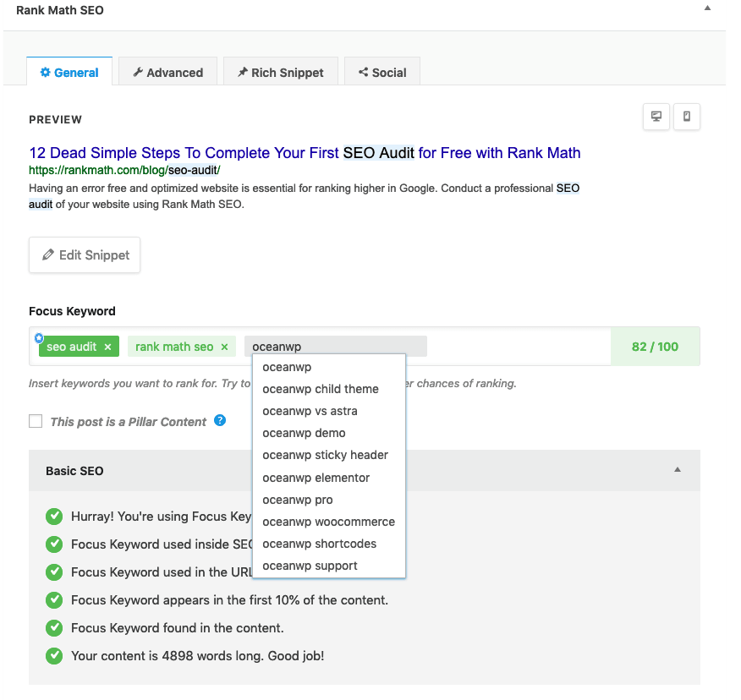Choose suggestion oceanwp

[x=329, y=367]
